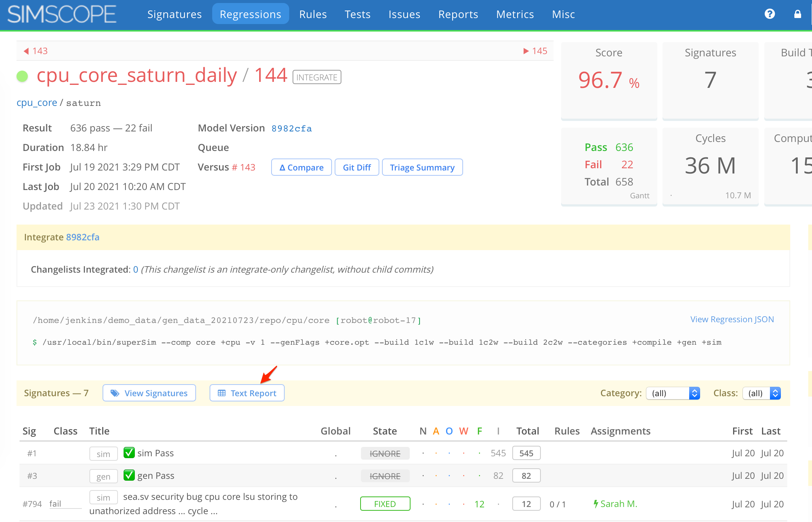Click the Compare delta button
The width and height of the screenshot is (812, 522).
(x=302, y=167)
